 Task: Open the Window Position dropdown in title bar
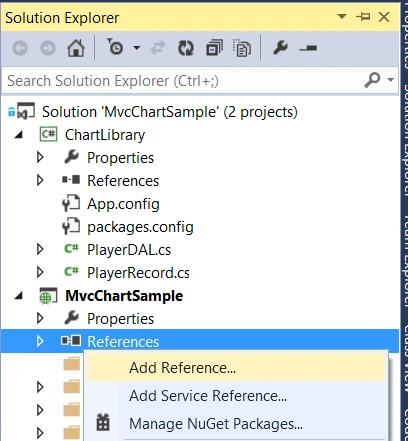click(342, 16)
